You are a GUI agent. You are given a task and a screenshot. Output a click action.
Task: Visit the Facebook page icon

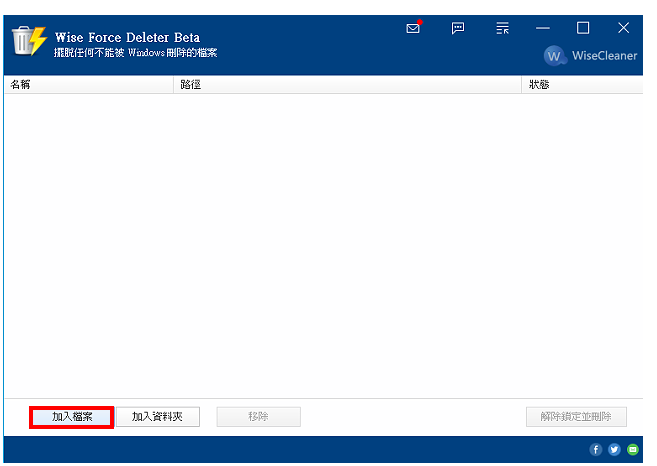pyautogui.click(x=596, y=450)
